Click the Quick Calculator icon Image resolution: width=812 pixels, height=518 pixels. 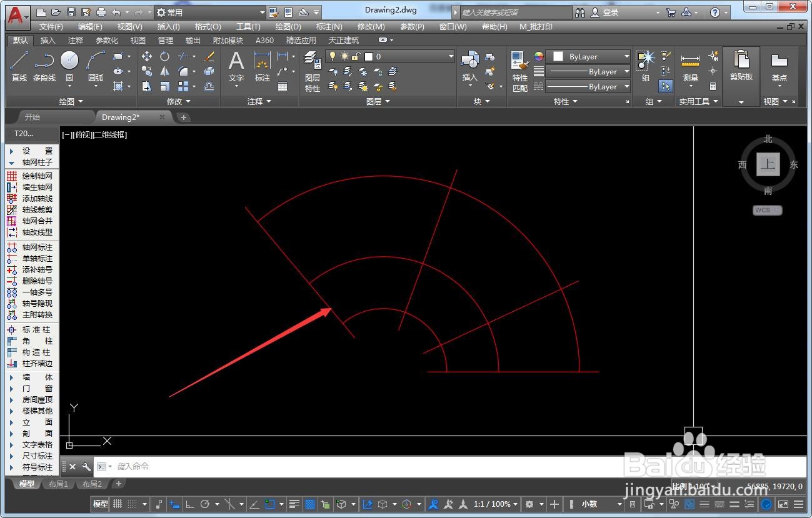coord(713,86)
